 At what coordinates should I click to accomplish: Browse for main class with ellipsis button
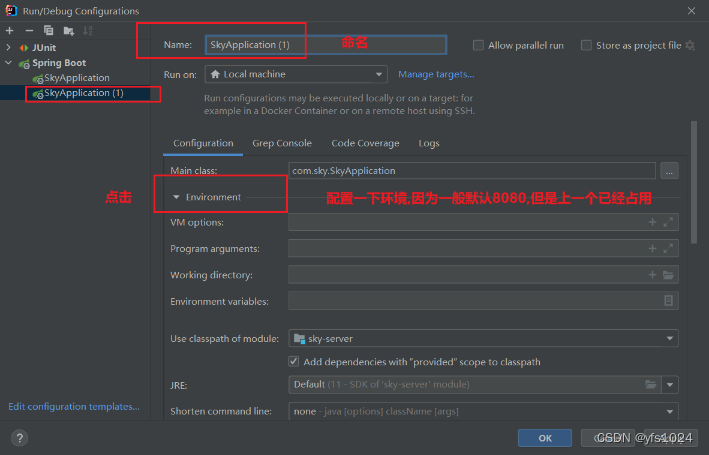point(669,171)
